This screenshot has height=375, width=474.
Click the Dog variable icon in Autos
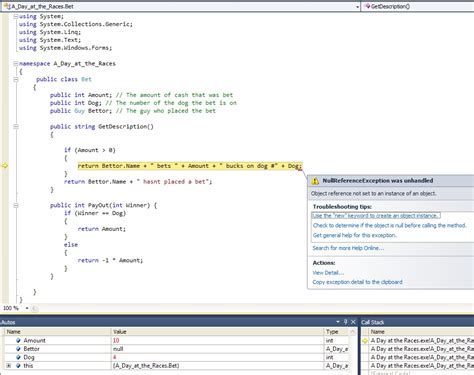[18, 357]
